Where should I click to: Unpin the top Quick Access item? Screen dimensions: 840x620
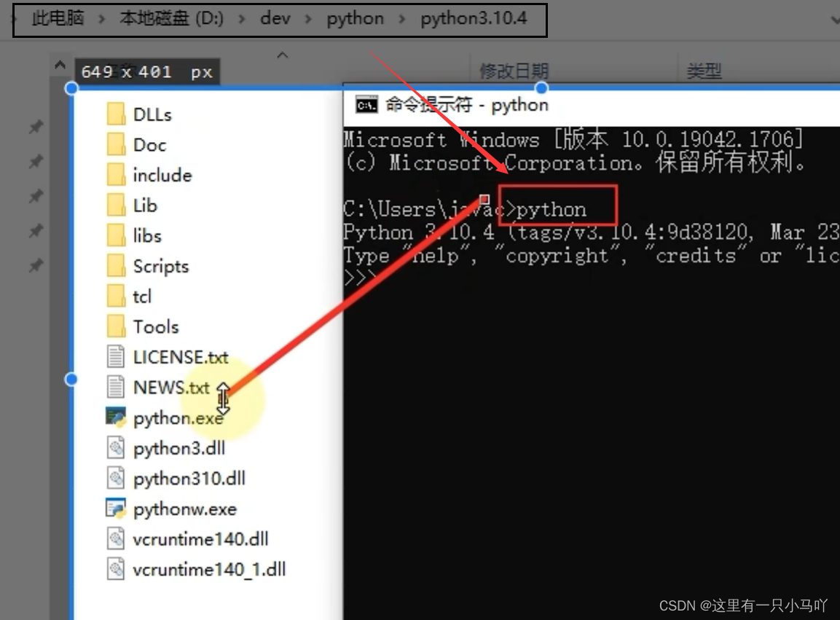[35, 126]
